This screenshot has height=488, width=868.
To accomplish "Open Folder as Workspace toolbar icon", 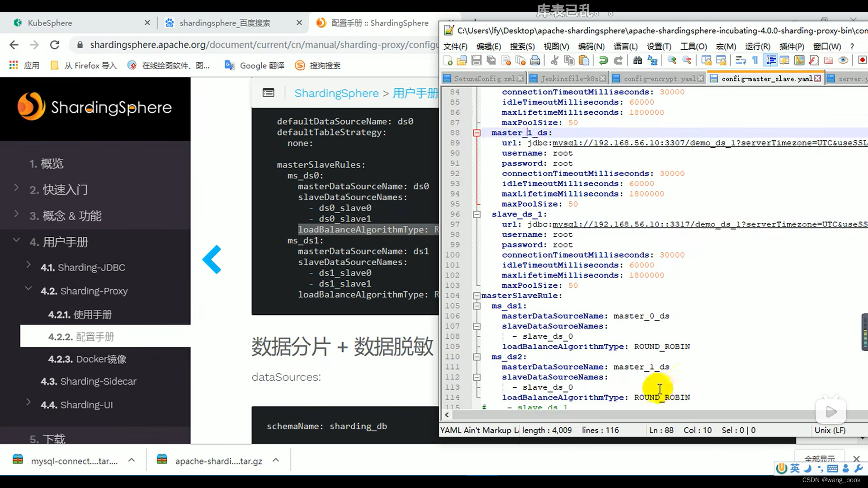I will (x=829, y=60).
